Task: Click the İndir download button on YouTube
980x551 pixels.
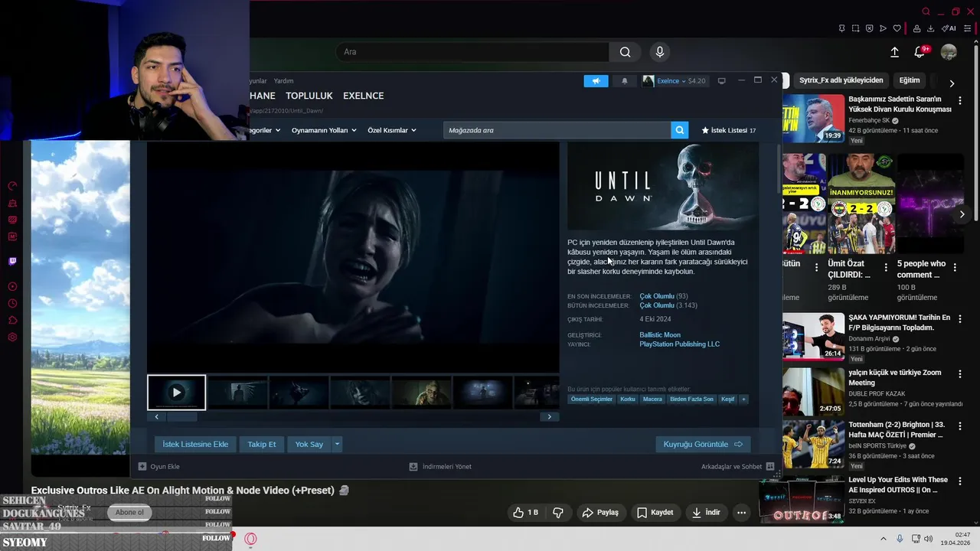Action: click(706, 512)
